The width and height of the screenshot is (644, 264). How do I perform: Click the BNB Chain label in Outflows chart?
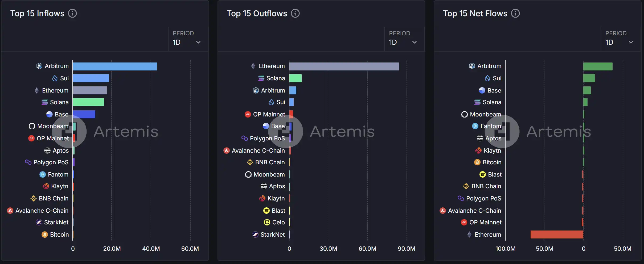click(270, 162)
